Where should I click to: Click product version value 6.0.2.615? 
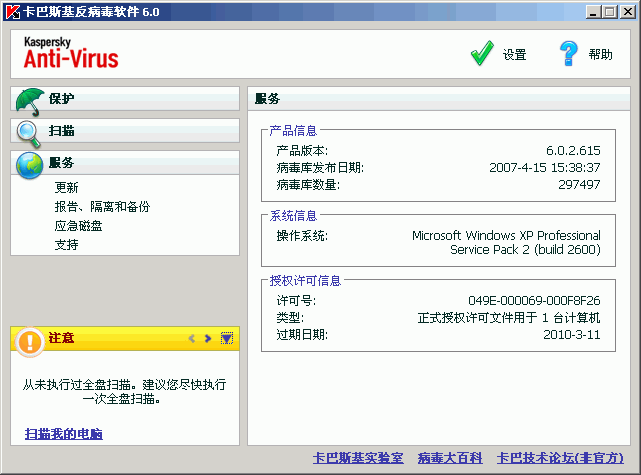tap(573, 150)
